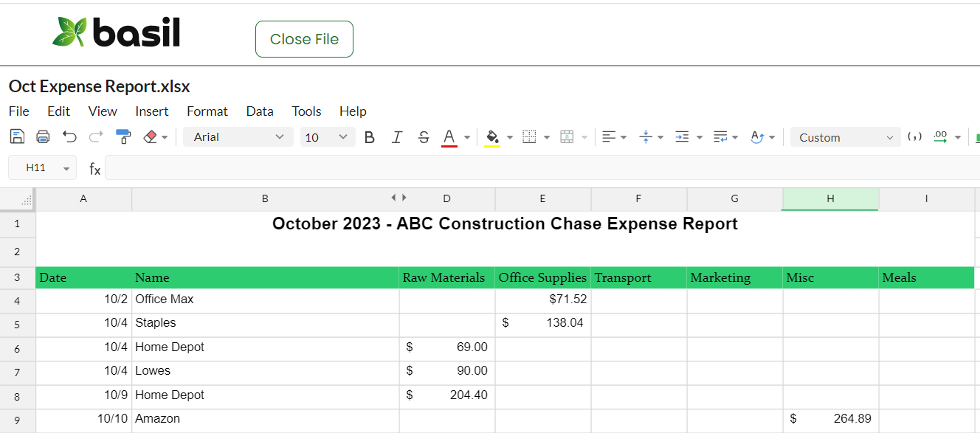Open the Insert menu
980x433 pixels.
point(152,111)
